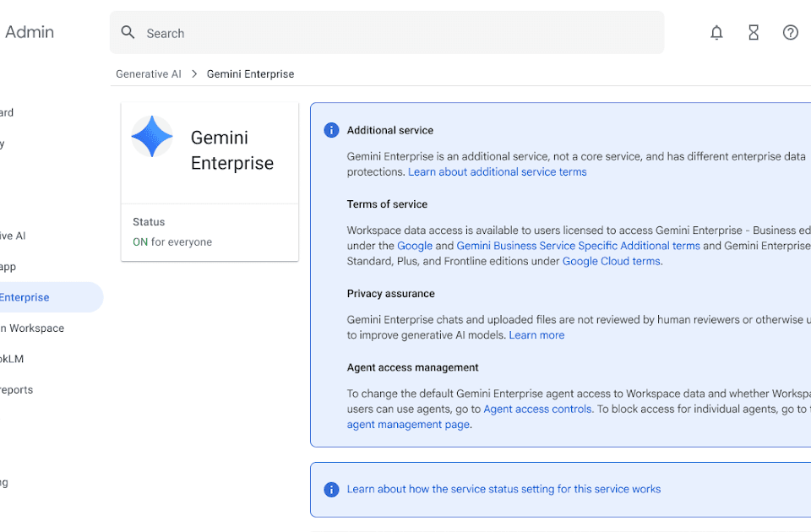Click the Gemini Enterprise star logo

[x=152, y=137]
